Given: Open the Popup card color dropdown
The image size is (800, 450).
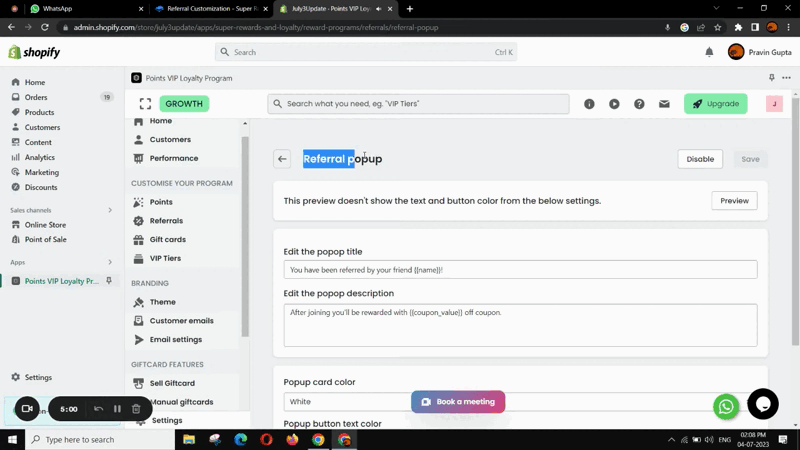Looking at the screenshot, I should click(520, 402).
